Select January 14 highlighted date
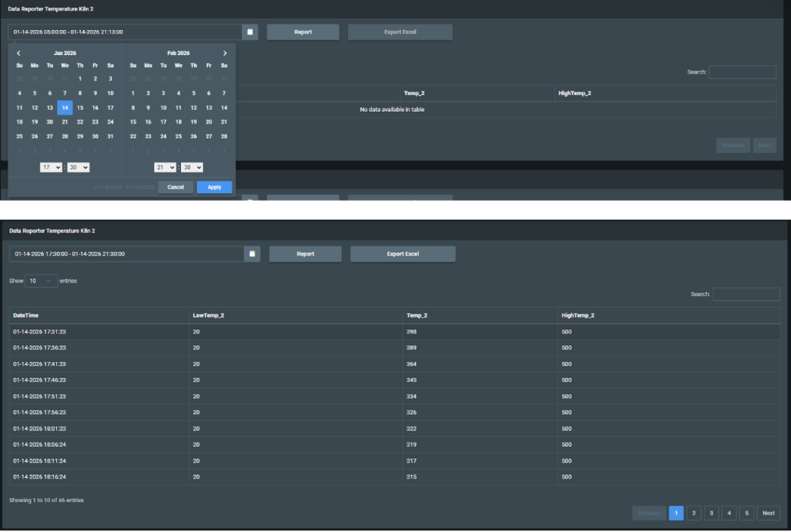 click(x=65, y=108)
